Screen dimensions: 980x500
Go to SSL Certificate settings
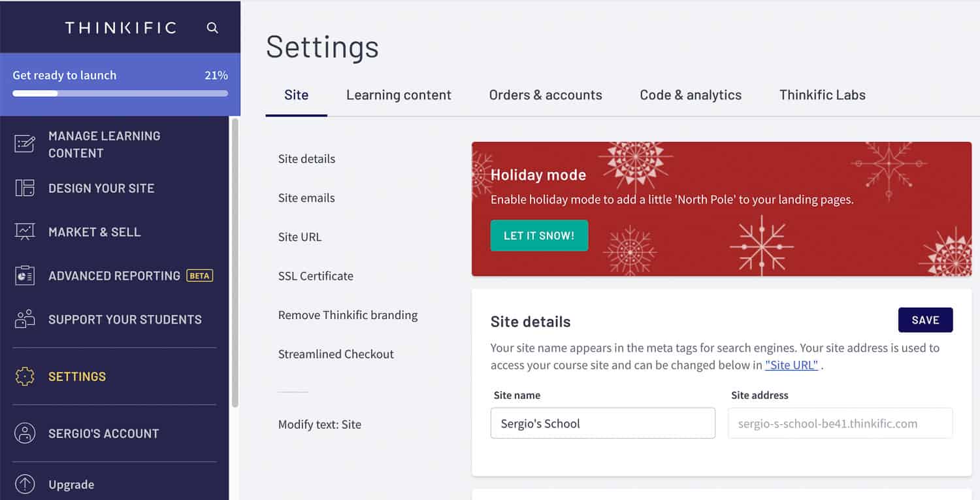click(x=316, y=276)
